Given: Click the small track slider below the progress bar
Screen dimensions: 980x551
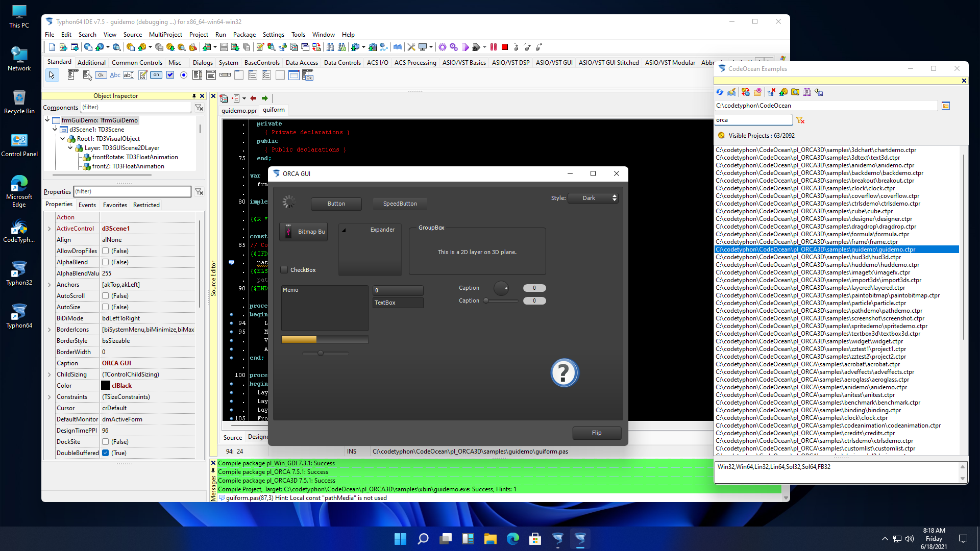Looking at the screenshot, I should pyautogui.click(x=325, y=353).
